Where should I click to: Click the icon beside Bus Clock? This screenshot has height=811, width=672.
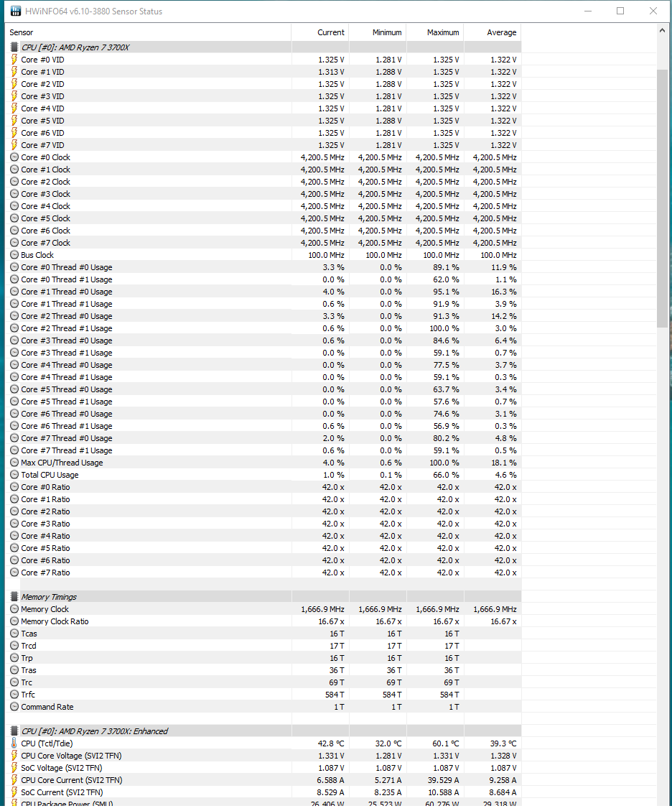click(14, 255)
